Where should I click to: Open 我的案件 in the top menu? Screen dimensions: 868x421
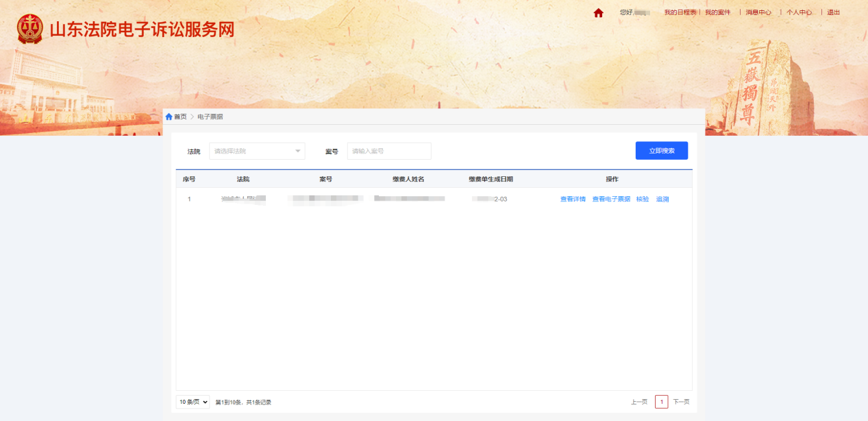[x=717, y=12]
